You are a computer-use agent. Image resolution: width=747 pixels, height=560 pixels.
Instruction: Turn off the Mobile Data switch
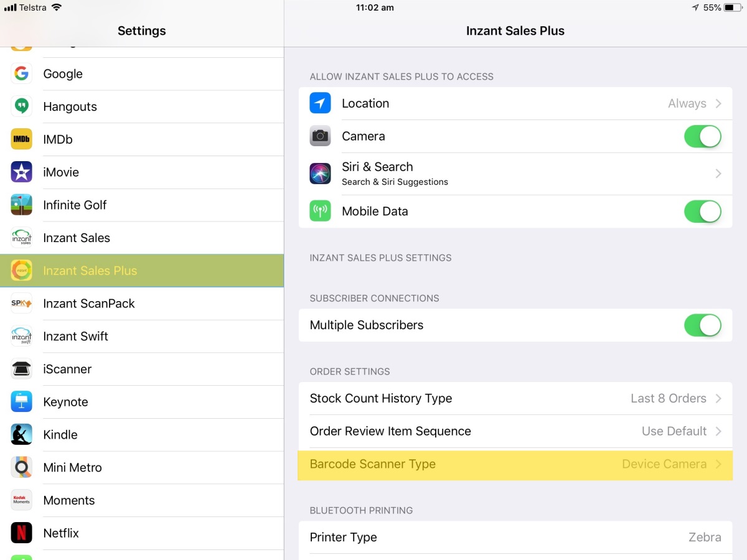click(x=703, y=211)
